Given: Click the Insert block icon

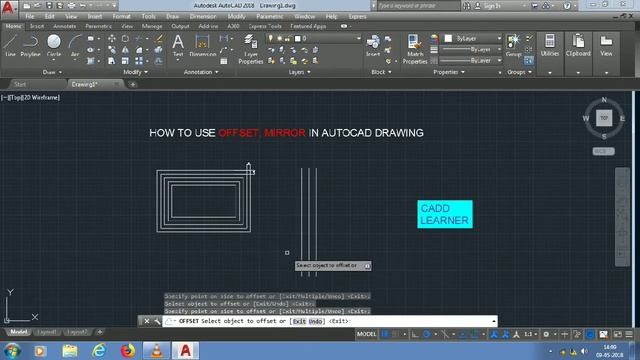Looking at the screenshot, I should pos(373,45).
